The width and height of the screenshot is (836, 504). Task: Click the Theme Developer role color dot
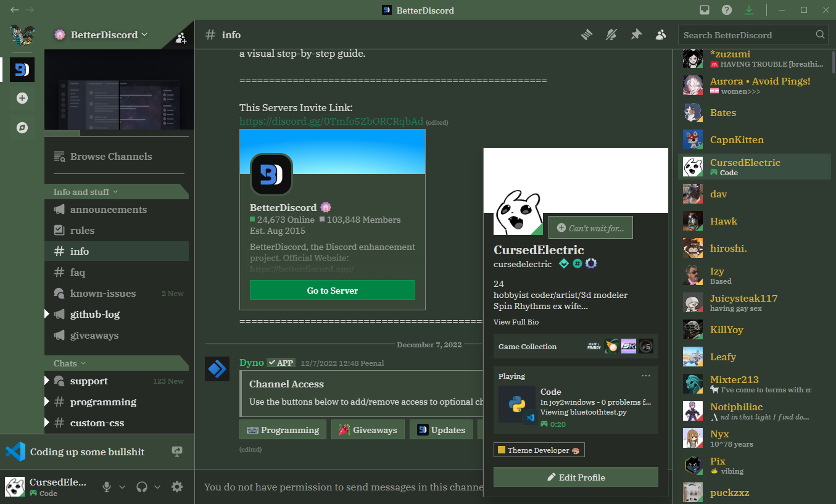(502, 450)
